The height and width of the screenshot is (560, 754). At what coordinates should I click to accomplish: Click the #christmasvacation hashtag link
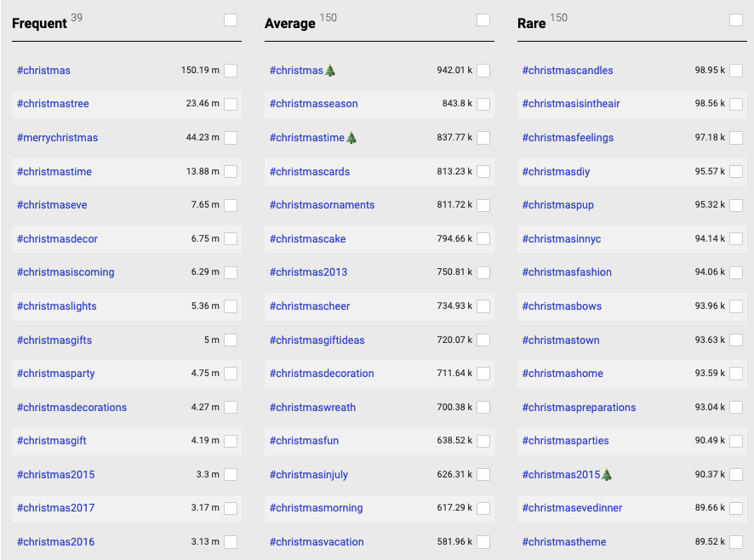317,542
